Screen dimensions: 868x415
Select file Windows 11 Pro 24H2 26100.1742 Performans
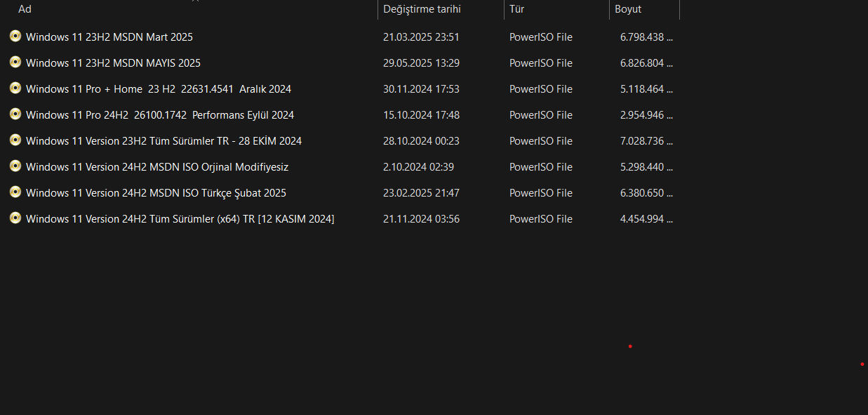coord(160,115)
